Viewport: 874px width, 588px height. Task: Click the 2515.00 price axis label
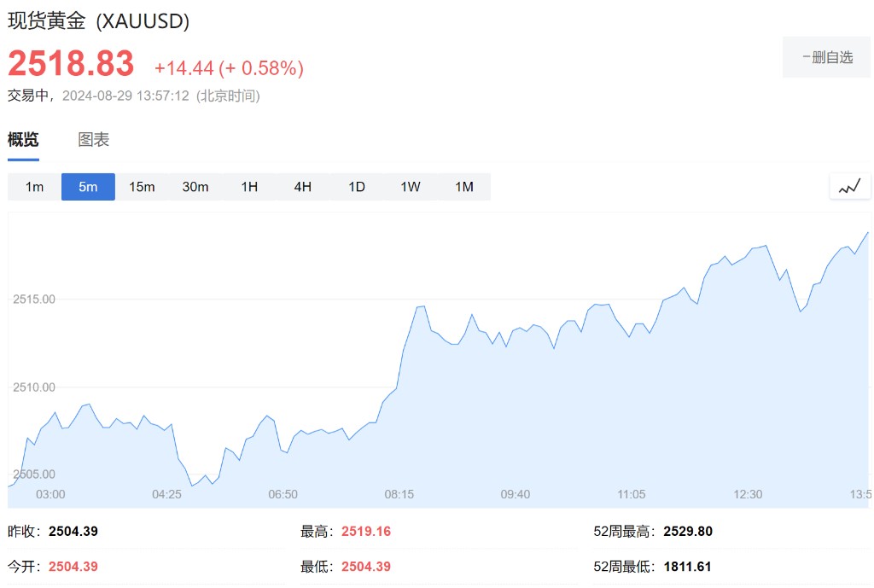(x=34, y=299)
